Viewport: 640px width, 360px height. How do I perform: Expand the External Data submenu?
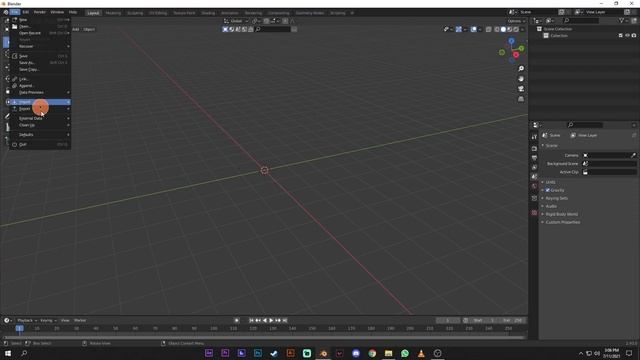(x=40, y=118)
